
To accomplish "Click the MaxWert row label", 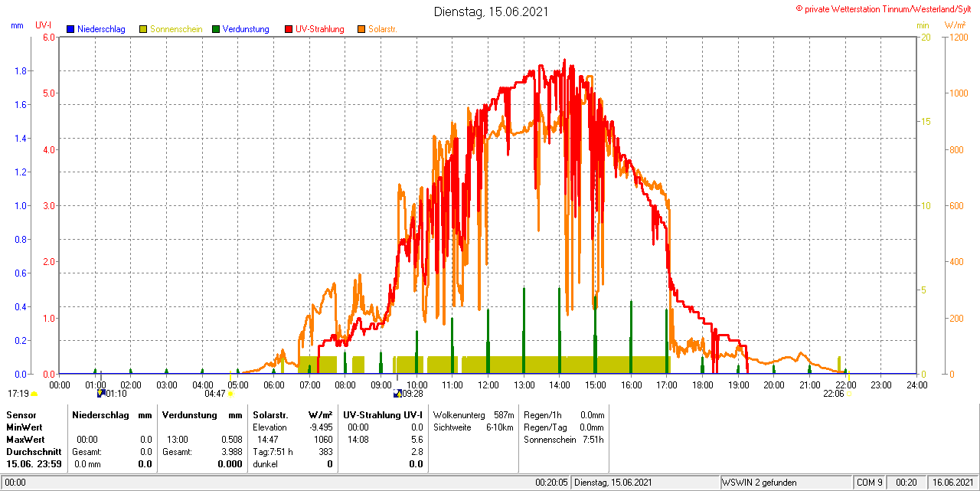I will [x=26, y=439].
